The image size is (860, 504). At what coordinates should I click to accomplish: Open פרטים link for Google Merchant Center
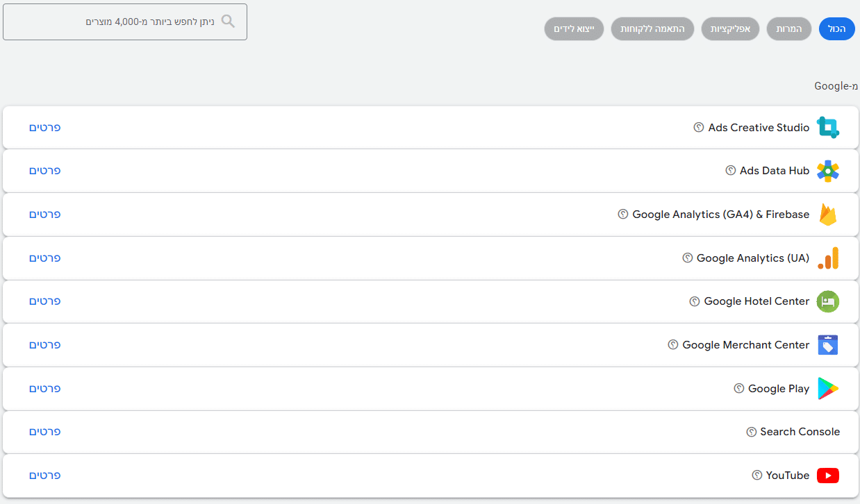[x=45, y=345]
